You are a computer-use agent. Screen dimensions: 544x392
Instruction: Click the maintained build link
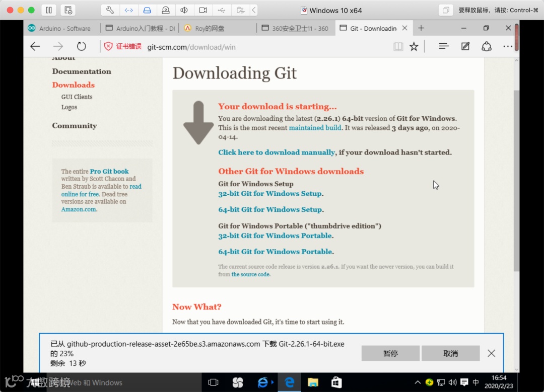315,128
